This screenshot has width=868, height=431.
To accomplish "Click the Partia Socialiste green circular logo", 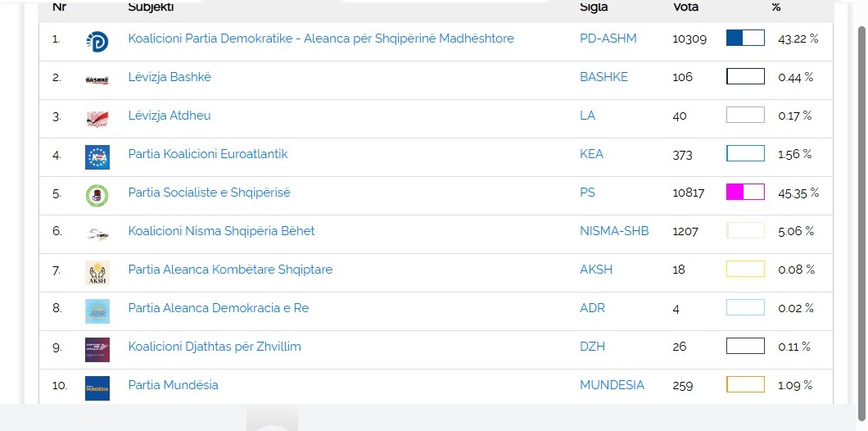I will point(97,196).
